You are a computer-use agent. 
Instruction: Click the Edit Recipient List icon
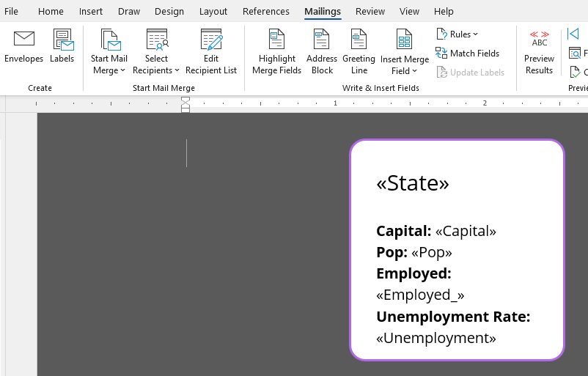(211, 40)
